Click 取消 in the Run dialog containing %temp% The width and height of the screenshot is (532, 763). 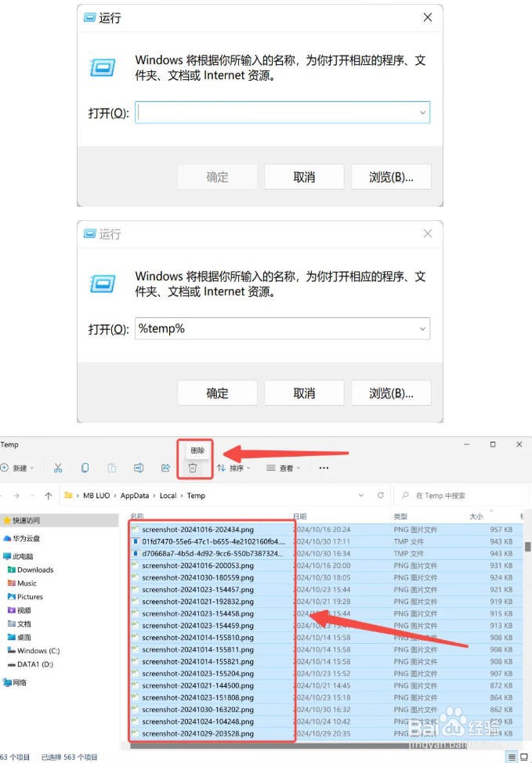coord(304,392)
